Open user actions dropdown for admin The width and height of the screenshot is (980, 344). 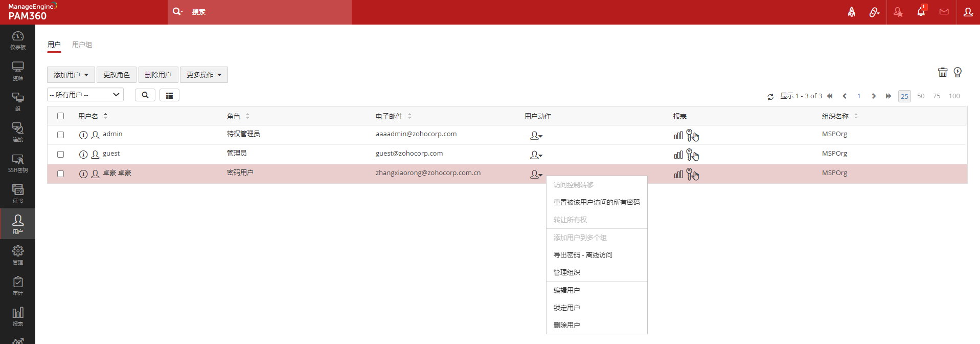click(536, 136)
